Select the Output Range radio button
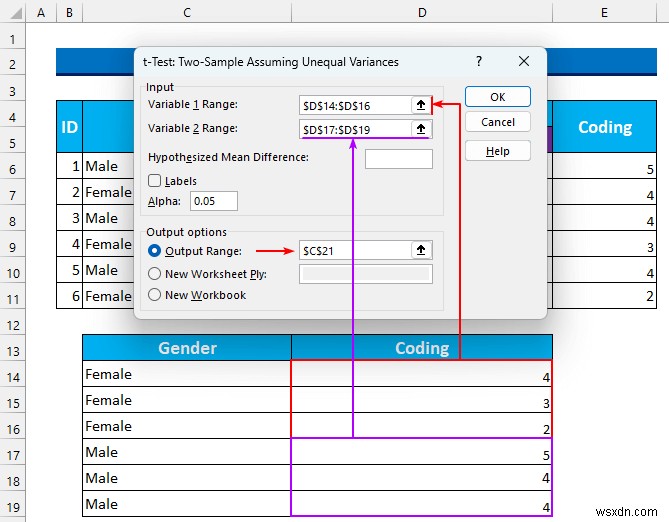Viewport: 669px width, 522px height. point(154,251)
